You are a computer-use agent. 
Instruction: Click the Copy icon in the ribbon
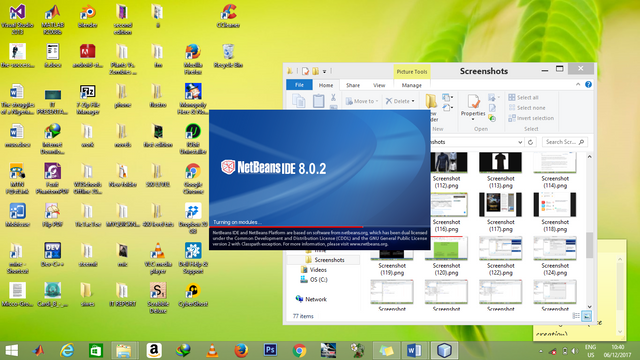pyautogui.click(x=299, y=100)
